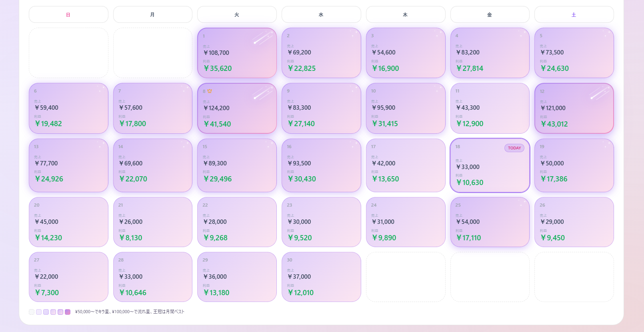This screenshot has height=332, width=644.
Task: Open the day 21 card showing ¥26,000
Action: [x=153, y=222]
